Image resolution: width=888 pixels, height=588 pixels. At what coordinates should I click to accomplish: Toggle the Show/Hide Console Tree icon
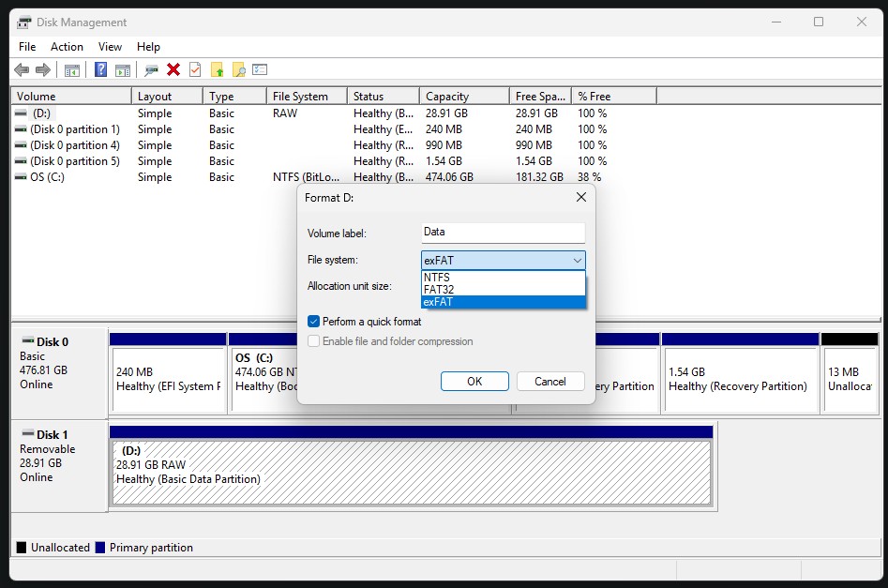[70, 68]
